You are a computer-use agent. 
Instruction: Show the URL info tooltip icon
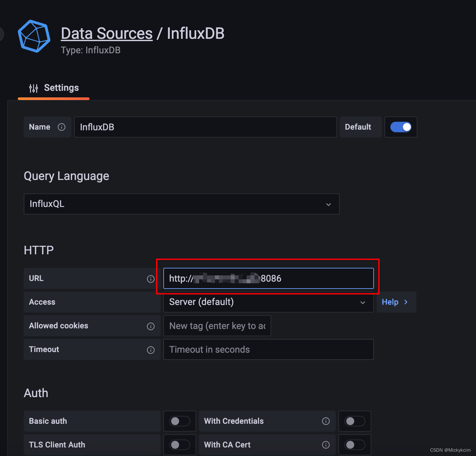coord(151,279)
